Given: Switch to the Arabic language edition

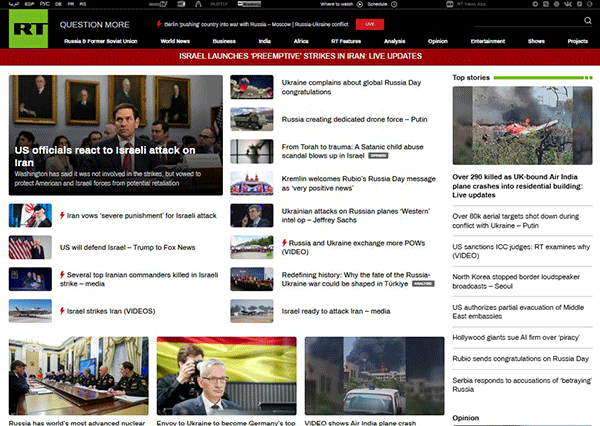Looking at the screenshot, I should 14,4.
